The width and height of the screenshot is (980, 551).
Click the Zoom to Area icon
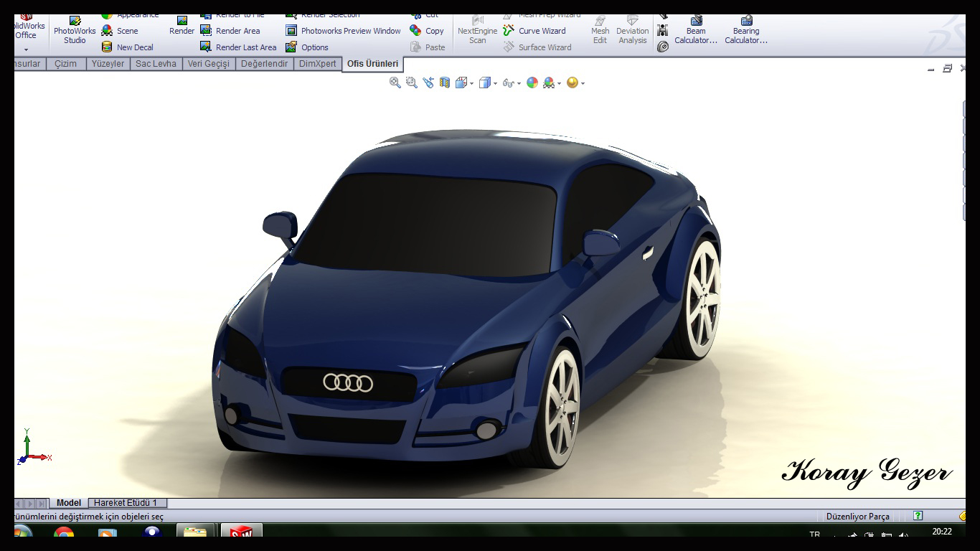coord(411,83)
